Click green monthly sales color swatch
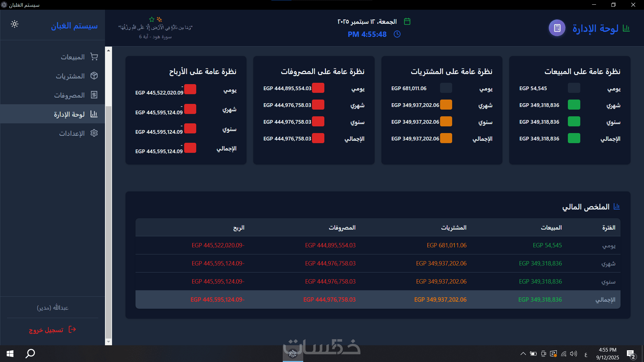 tap(574, 105)
